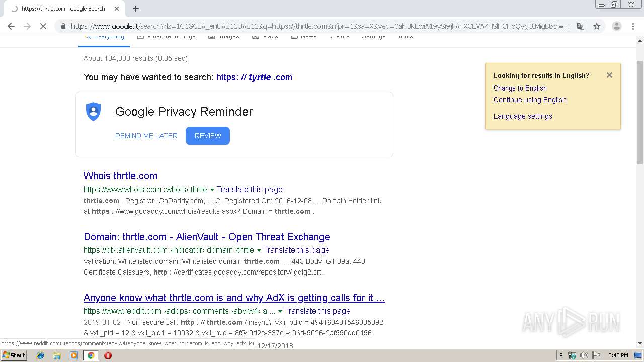644x362 pixels.
Task: Expand whois.com result dropdown arrow
Action: coord(212,190)
